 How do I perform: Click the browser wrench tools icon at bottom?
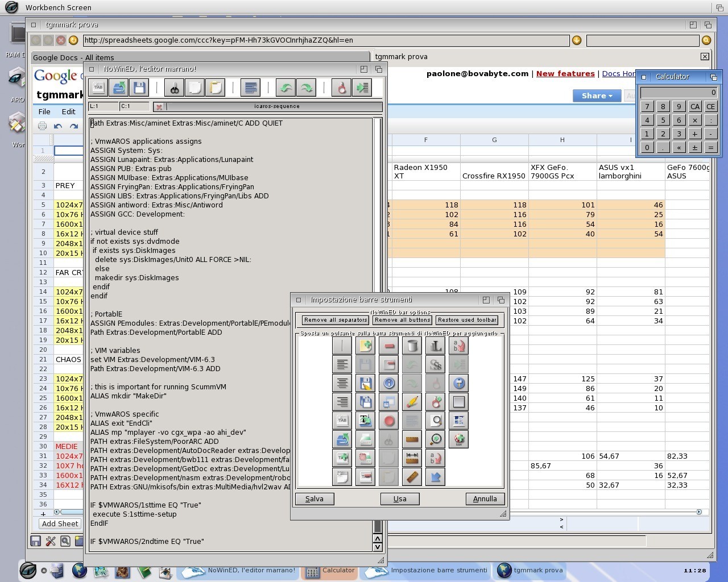(x=51, y=541)
